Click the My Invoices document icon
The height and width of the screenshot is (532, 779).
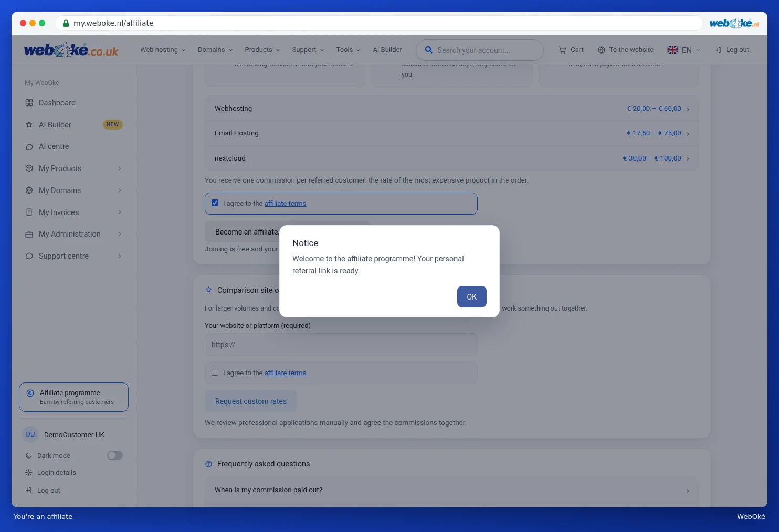tap(29, 212)
